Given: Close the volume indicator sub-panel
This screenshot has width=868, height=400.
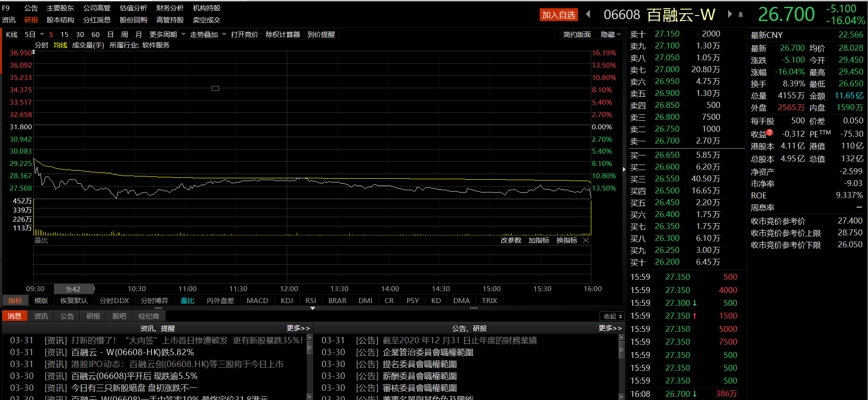Looking at the screenshot, I should pos(586,240).
